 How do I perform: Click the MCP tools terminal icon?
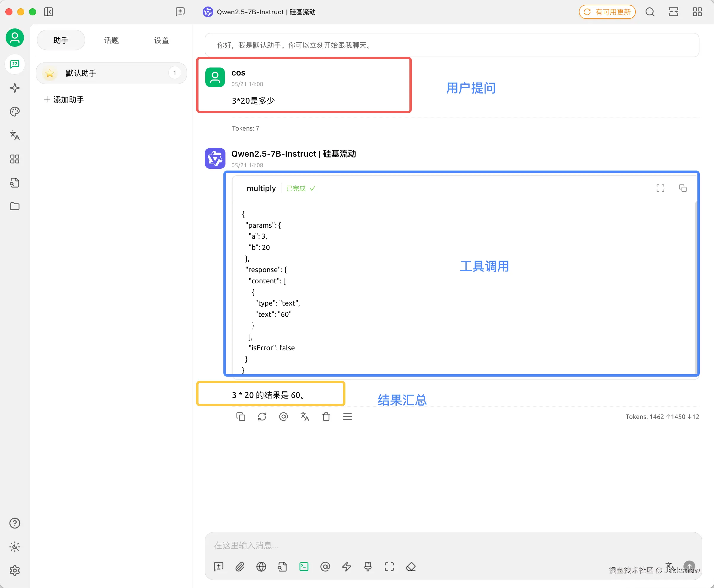304,567
